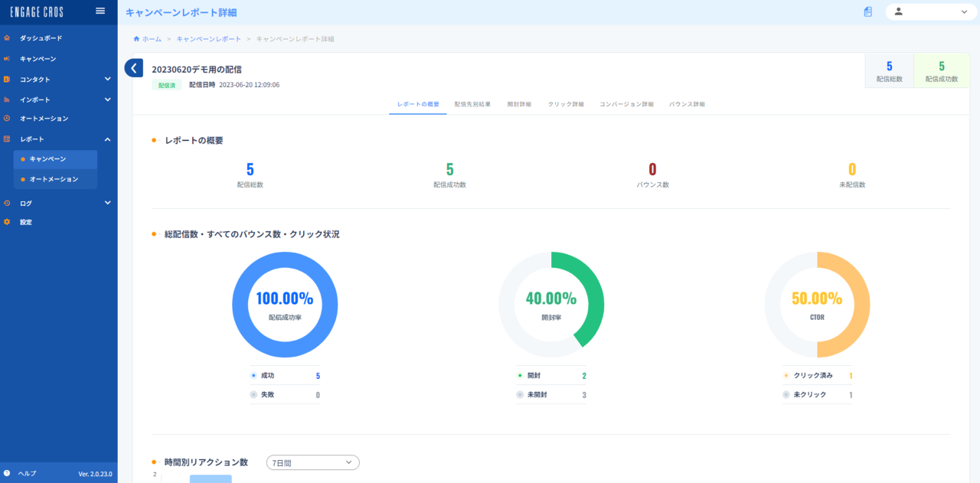Click the blue 100.00% donut chart

point(285,305)
